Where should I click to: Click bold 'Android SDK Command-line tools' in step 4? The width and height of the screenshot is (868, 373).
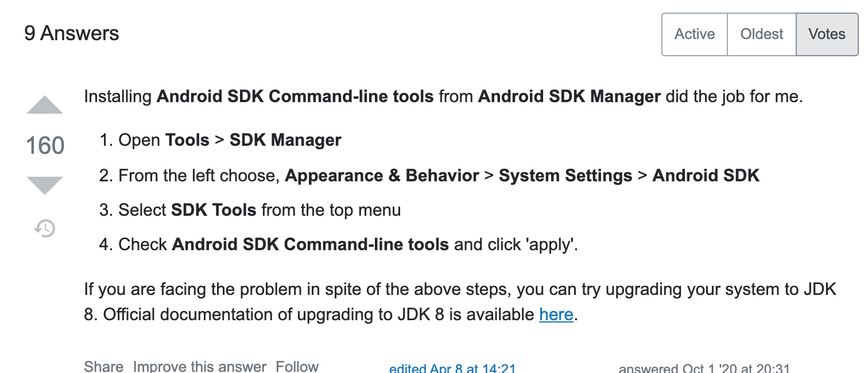pos(310,244)
